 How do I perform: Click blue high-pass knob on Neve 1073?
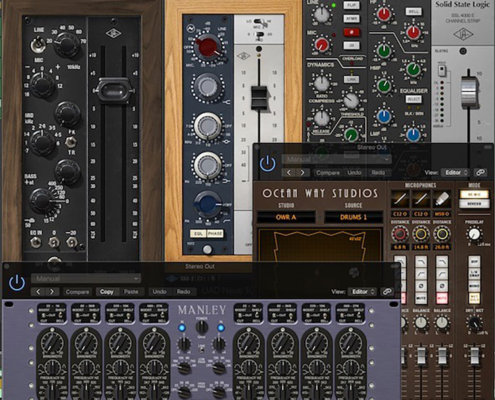click(x=207, y=203)
